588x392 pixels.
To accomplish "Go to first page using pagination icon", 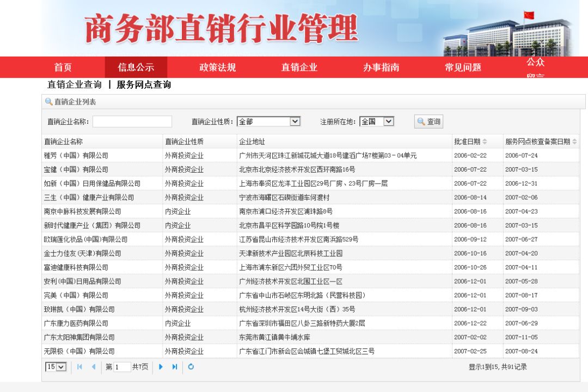I will pos(79,366).
